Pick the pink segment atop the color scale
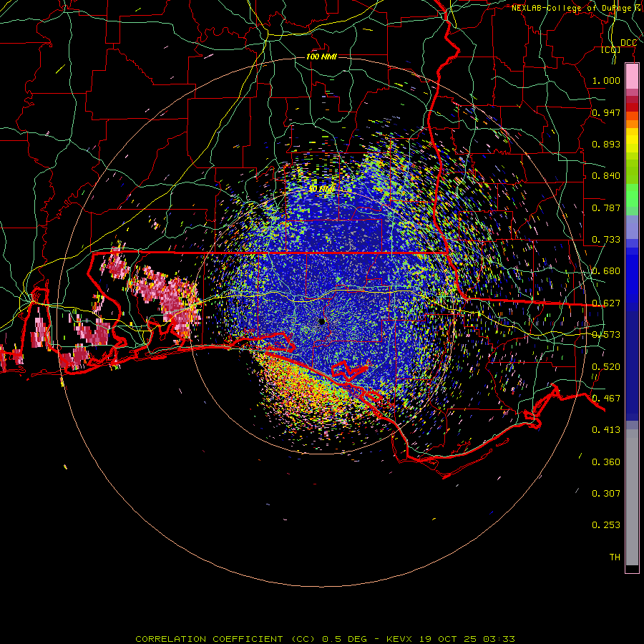Viewport: 644px width, 644px height. pos(632,77)
